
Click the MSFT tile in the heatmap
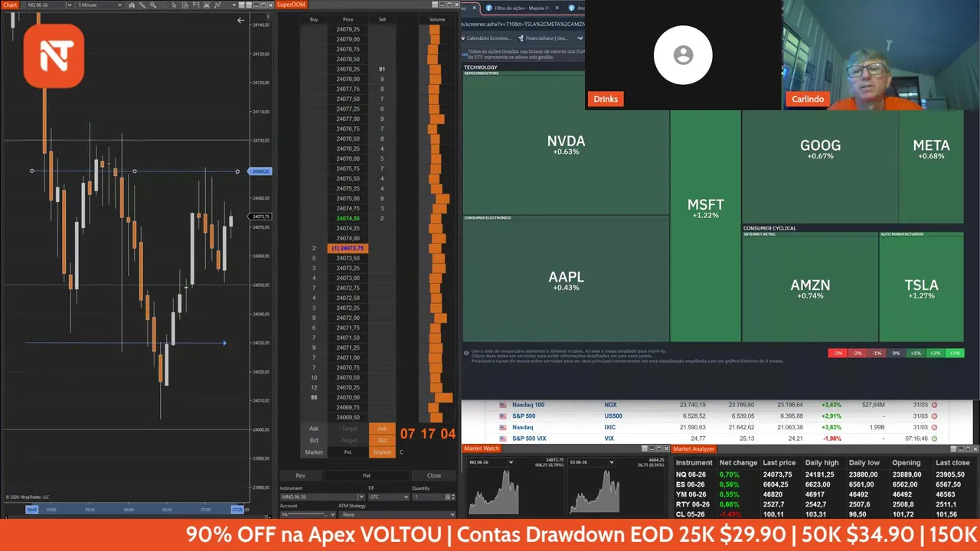point(705,208)
